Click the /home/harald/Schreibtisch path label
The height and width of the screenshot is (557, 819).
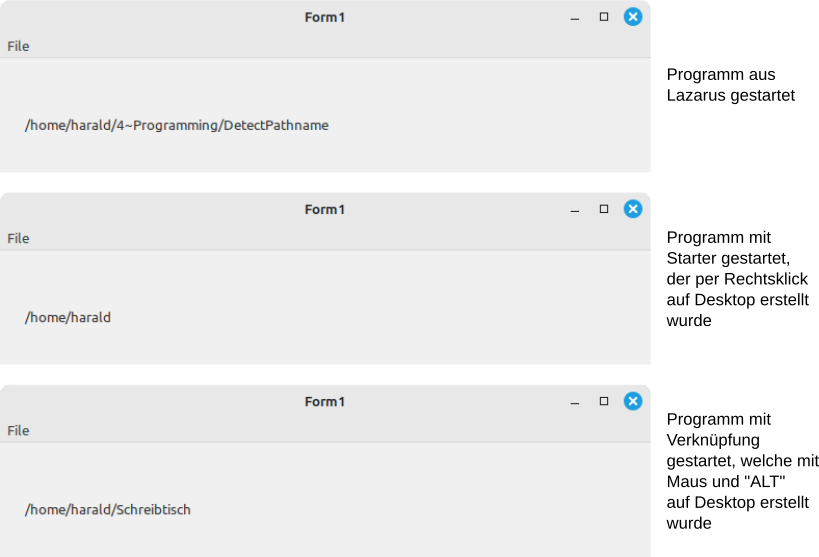pyautogui.click(x=108, y=509)
